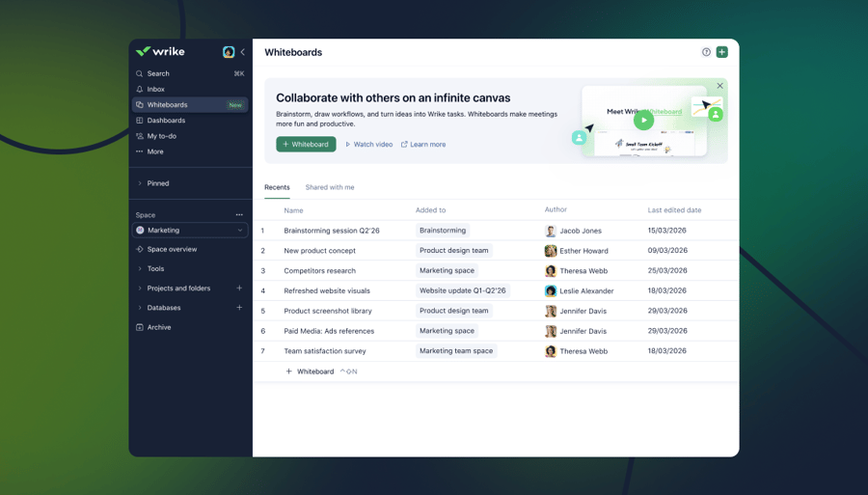The width and height of the screenshot is (868, 495).
Task: Close the infinite canvas banner
Action: (719, 86)
